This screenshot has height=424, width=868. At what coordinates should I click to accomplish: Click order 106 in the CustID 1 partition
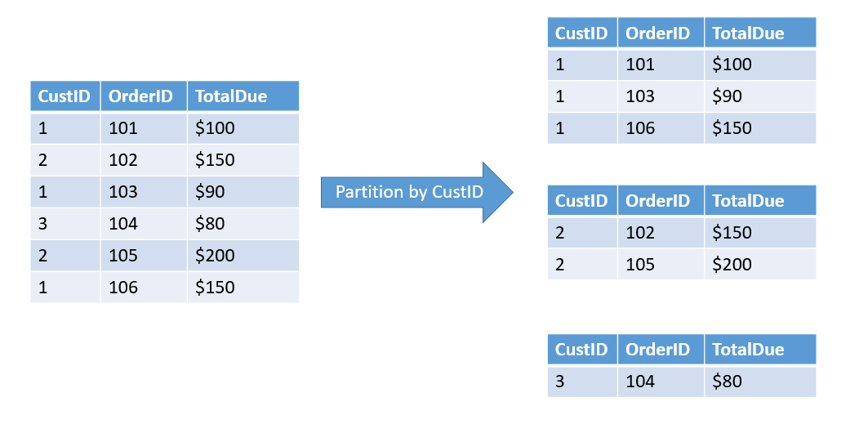point(661,128)
